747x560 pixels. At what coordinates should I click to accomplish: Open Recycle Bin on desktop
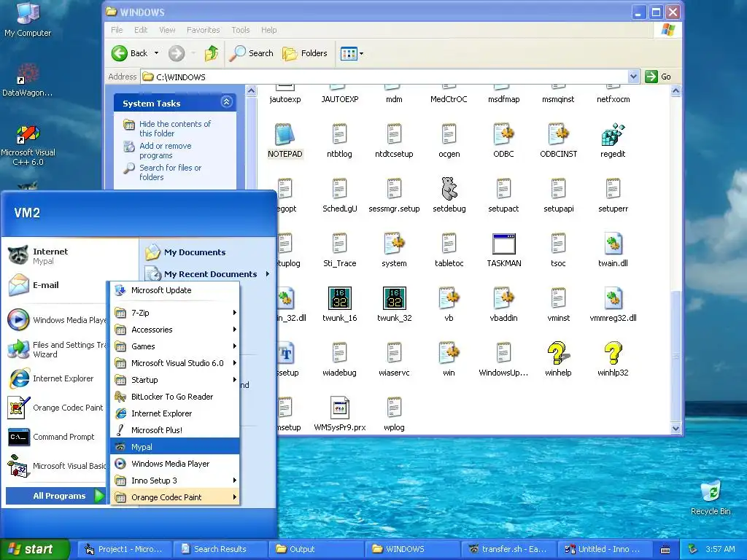click(x=711, y=498)
